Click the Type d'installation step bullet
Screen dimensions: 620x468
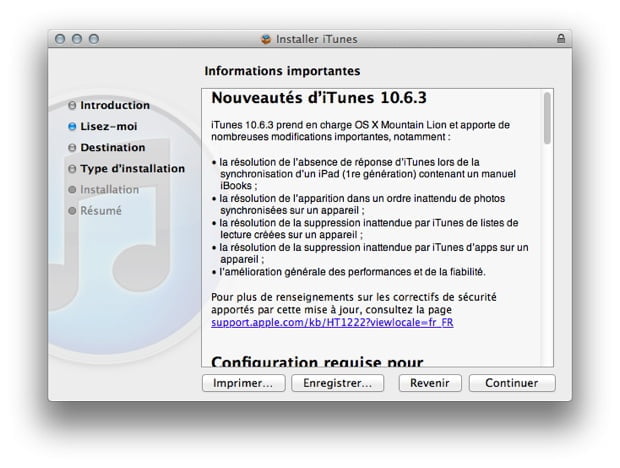pyautogui.click(x=72, y=169)
